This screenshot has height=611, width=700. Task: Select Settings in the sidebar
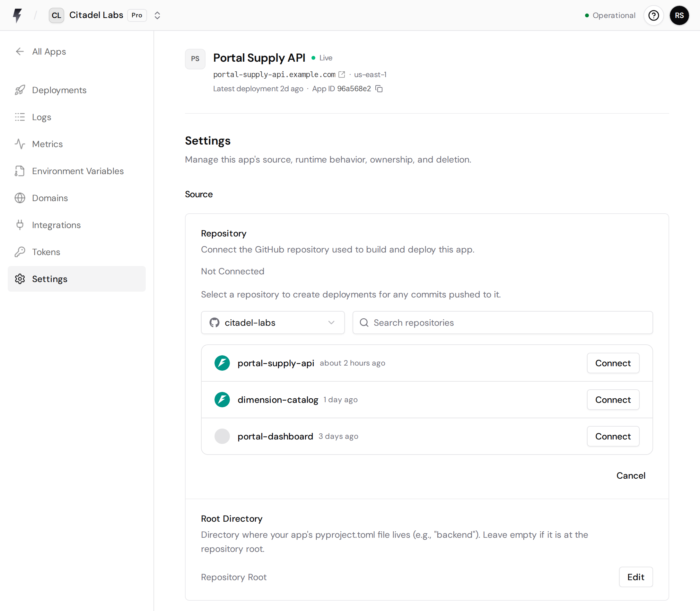[77, 279]
